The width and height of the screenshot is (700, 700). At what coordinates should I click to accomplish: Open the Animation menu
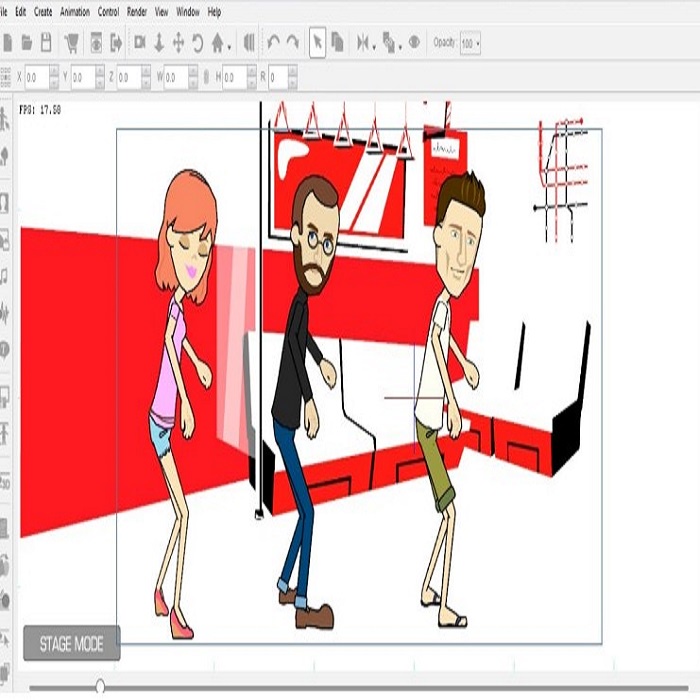pos(73,12)
